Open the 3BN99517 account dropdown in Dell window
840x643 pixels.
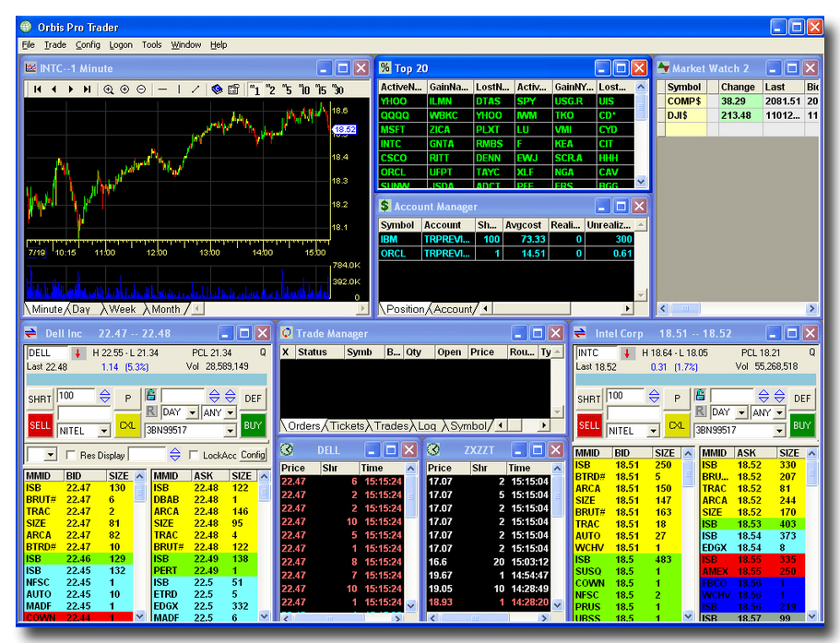tap(231, 430)
